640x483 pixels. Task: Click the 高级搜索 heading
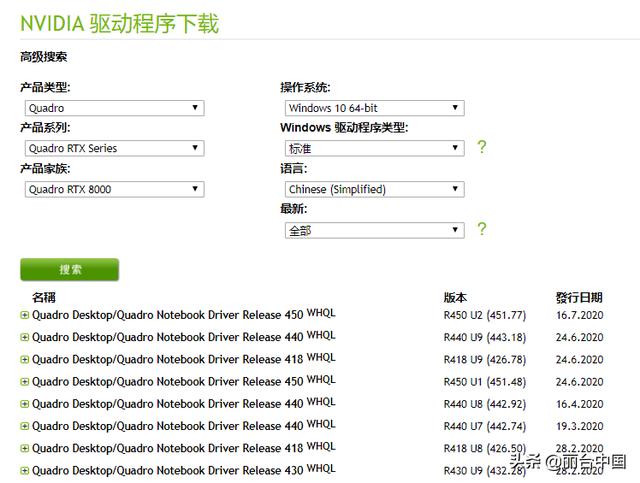point(43,57)
